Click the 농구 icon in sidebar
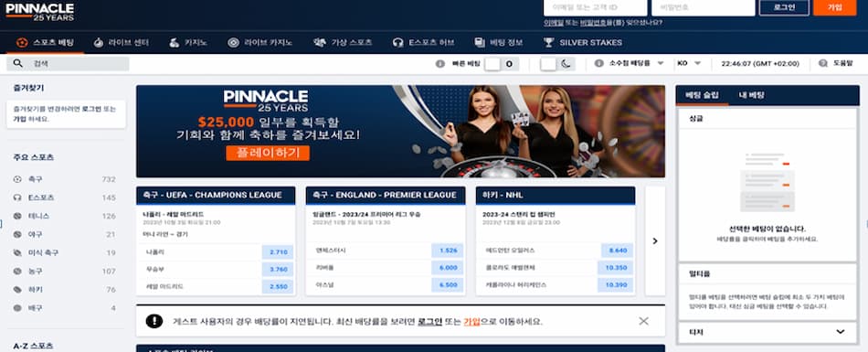This screenshot has width=868, height=352. pos(17,271)
